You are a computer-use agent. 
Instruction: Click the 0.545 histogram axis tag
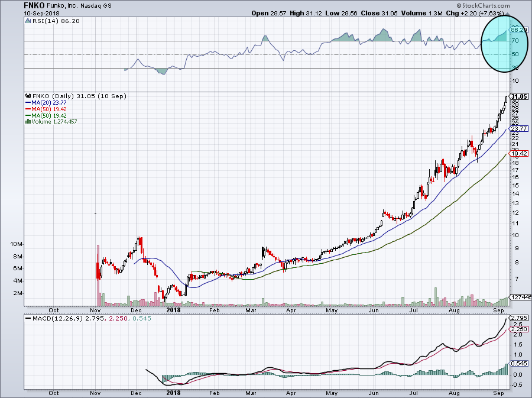point(519,363)
